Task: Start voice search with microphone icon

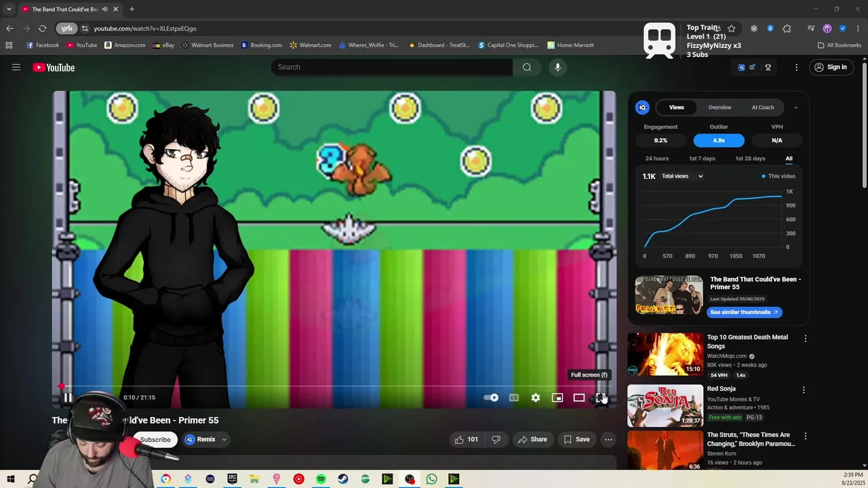Action: [557, 67]
